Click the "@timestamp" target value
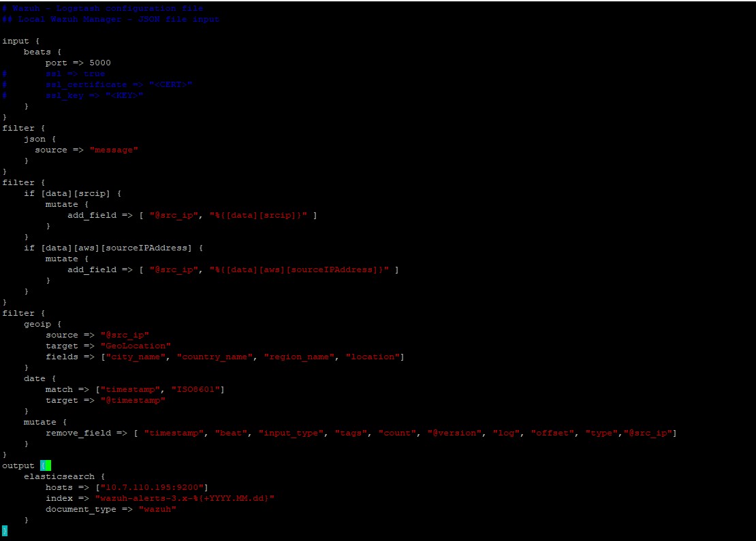Screen dimensions: 756x541 coord(133,400)
